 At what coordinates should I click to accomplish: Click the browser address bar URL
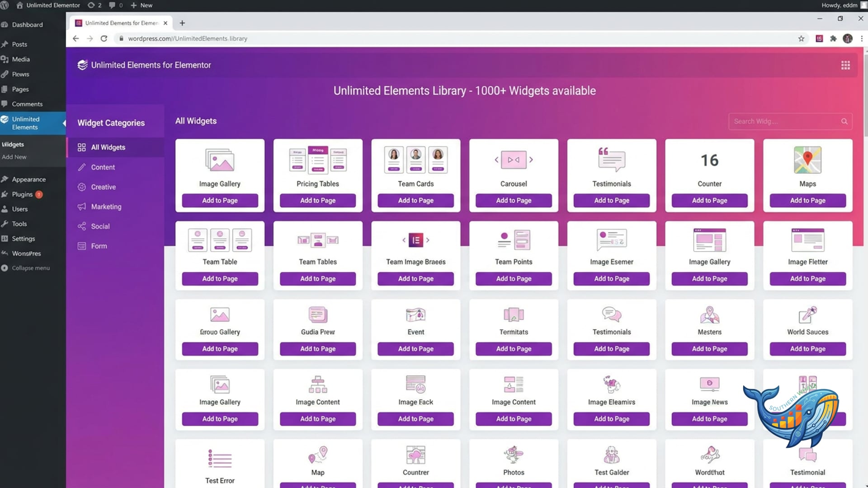(x=187, y=38)
